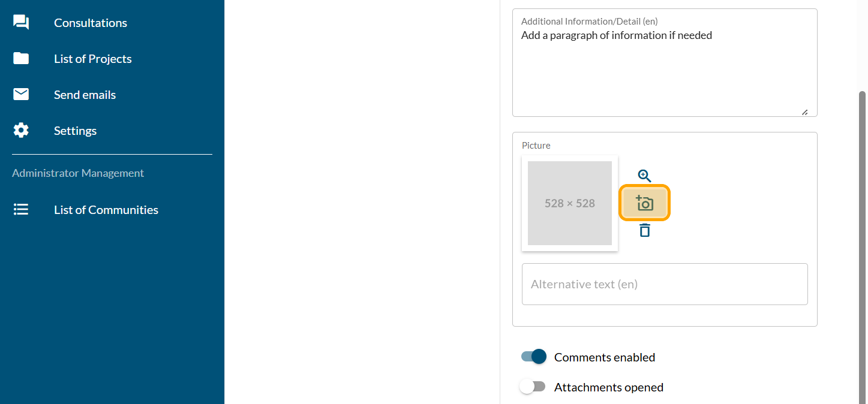Zoom the picture with the magnifier icon

point(644,176)
